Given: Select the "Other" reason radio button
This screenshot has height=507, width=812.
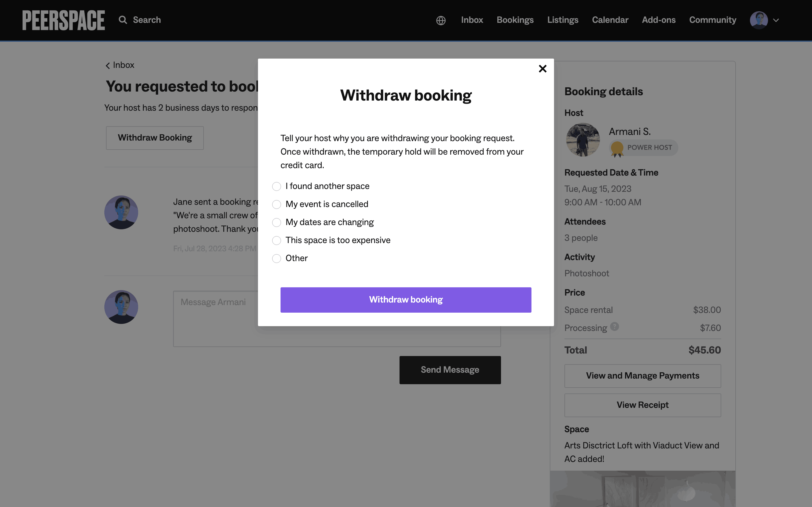Looking at the screenshot, I should coord(277,259).
